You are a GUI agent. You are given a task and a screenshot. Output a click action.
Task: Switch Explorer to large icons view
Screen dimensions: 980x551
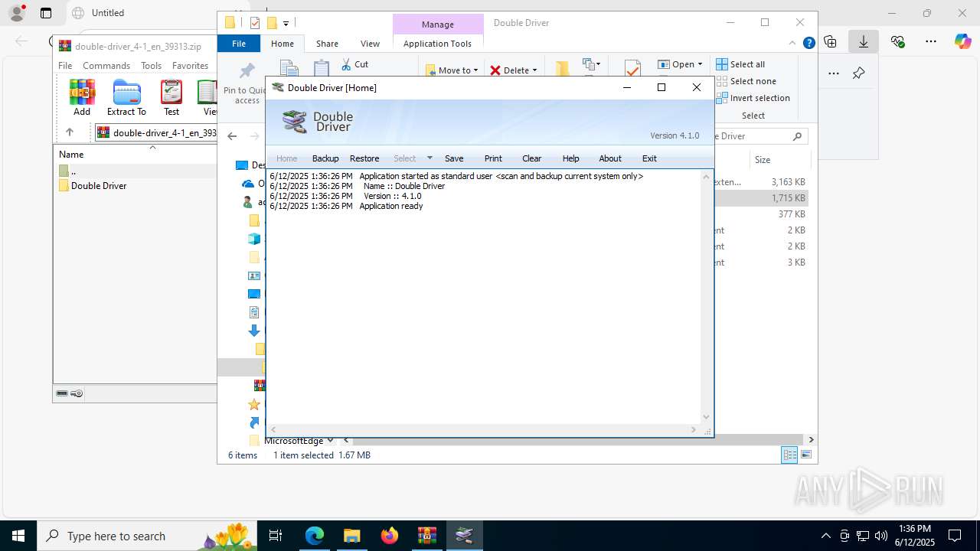point(805,455)
